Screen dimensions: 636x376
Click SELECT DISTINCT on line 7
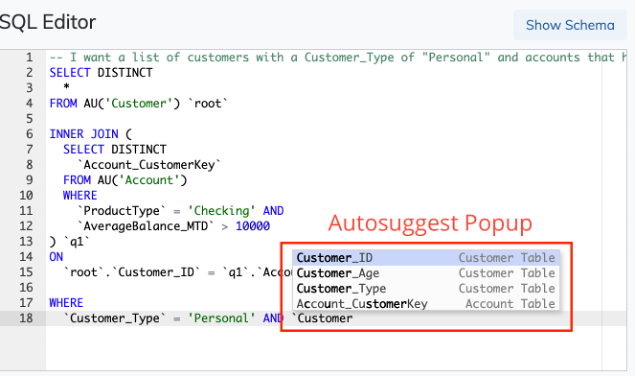pyautogui.click(x=115, y=149)
